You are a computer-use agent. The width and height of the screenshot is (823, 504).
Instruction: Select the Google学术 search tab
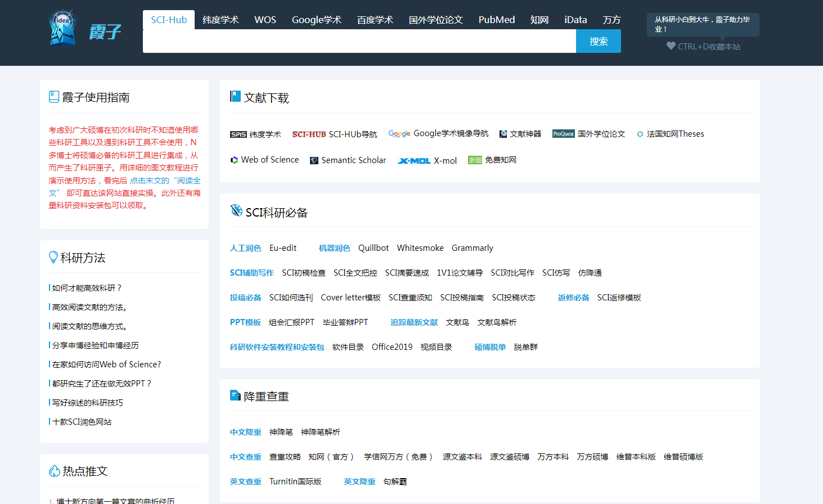pos(316,20)
